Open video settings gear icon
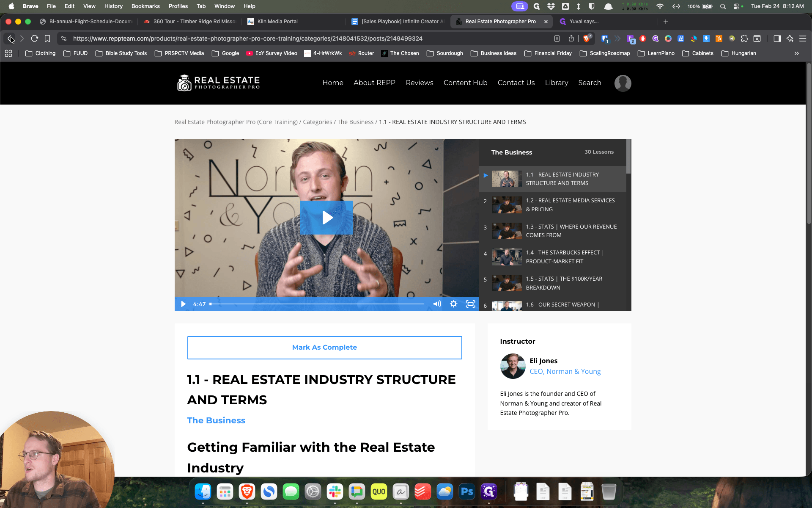The width and height of the screenshot is (812, 508). click(x=453, y=304)
